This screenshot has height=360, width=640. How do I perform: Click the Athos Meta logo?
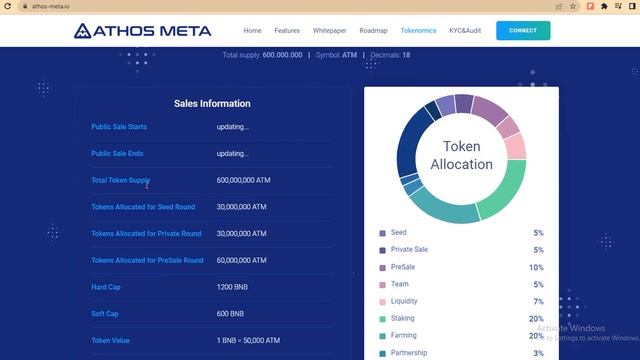click(142, 31)
